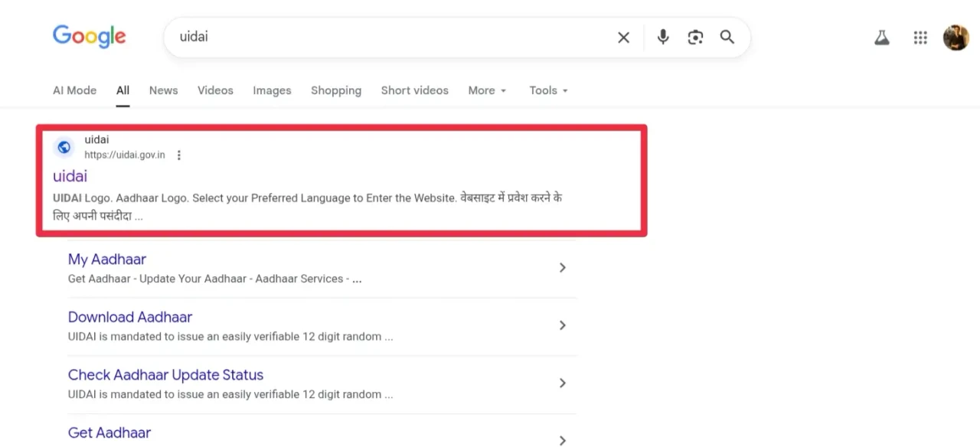Click the Google logo
The height and width of the screenshot is (447, 980).
[90, 37]
